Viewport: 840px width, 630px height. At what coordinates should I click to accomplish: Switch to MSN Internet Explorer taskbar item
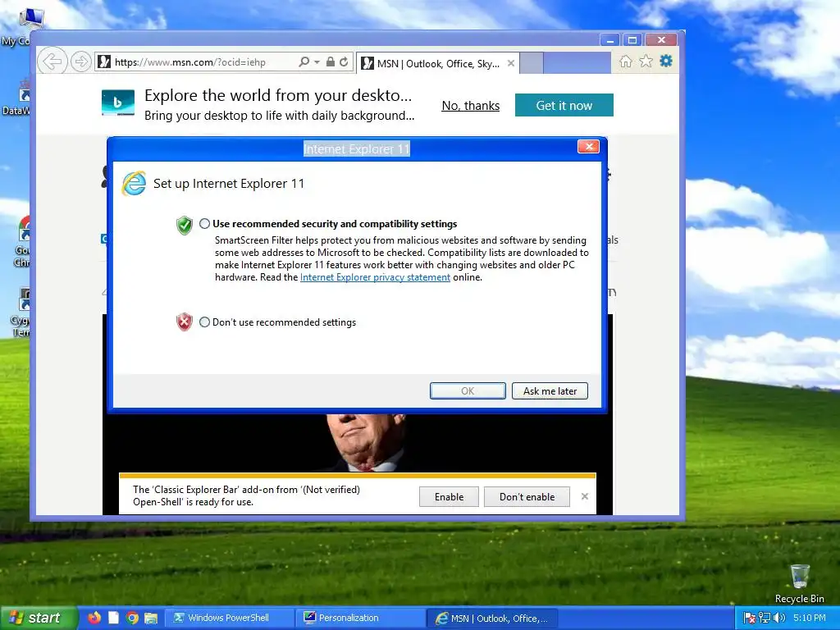point(493,618)
